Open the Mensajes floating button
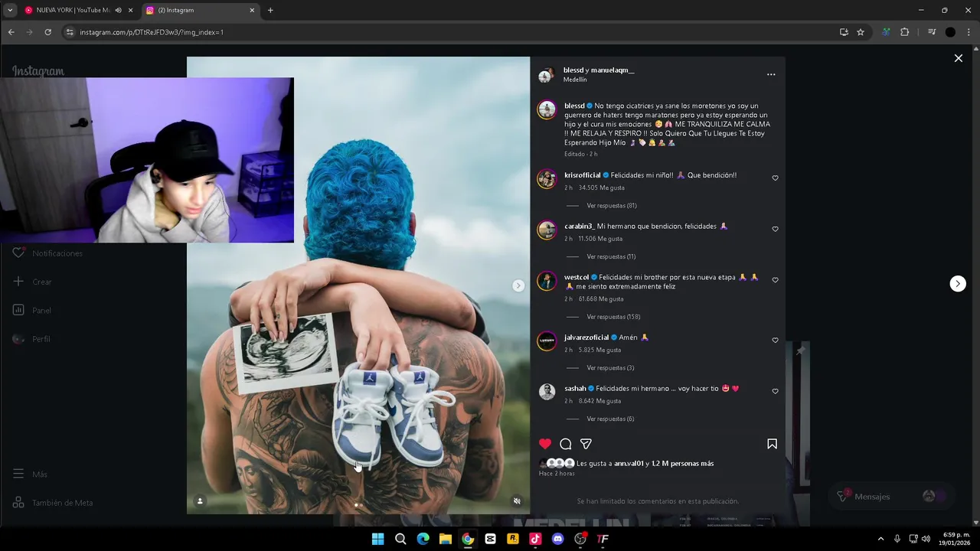 (x=892, y=497)
